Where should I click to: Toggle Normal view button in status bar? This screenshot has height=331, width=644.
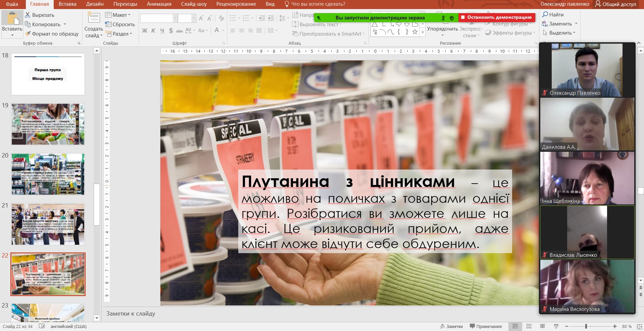pos(515,326)
